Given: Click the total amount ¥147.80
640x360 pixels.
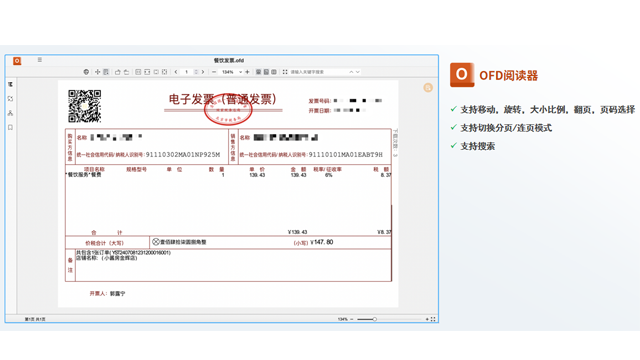Looking at the screenshot, I should tap(322, 242).
